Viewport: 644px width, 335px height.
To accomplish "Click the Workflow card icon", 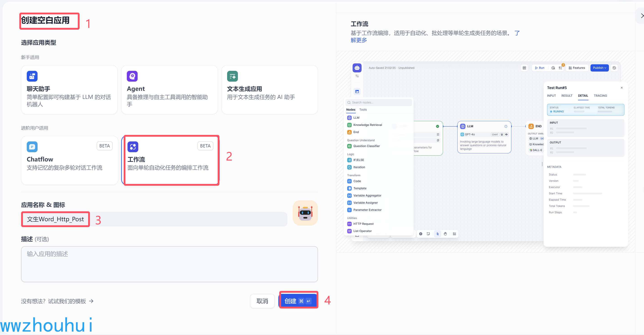I will tap(133, 147).
